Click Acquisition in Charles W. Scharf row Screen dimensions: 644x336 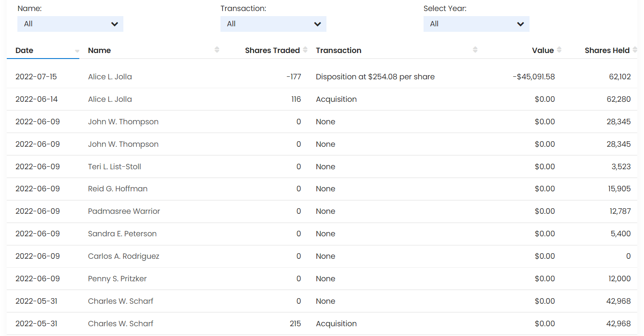coord(336,324)
